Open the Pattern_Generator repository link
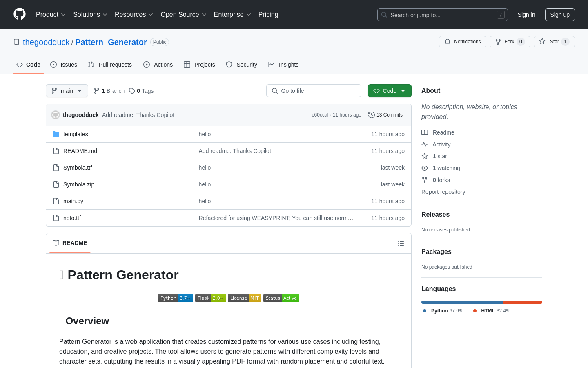588x368 pixels. (x=111, y=42)
